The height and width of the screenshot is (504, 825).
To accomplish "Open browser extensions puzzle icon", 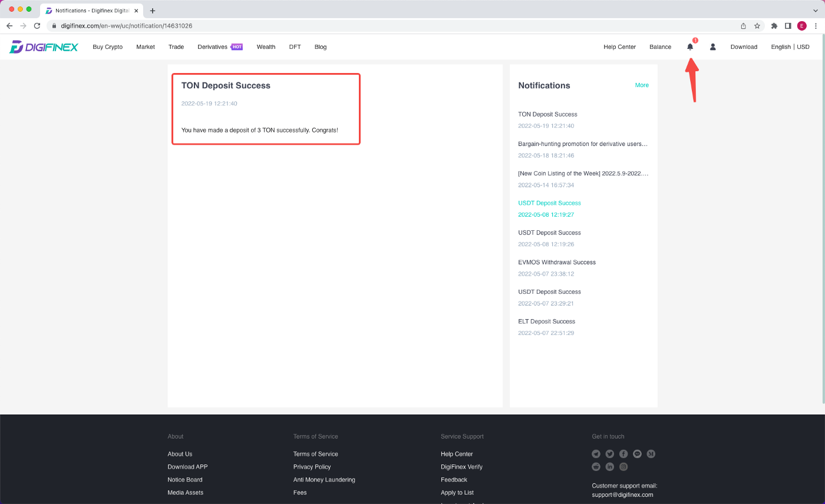I will pyautogui.click(x=774, y=26).
